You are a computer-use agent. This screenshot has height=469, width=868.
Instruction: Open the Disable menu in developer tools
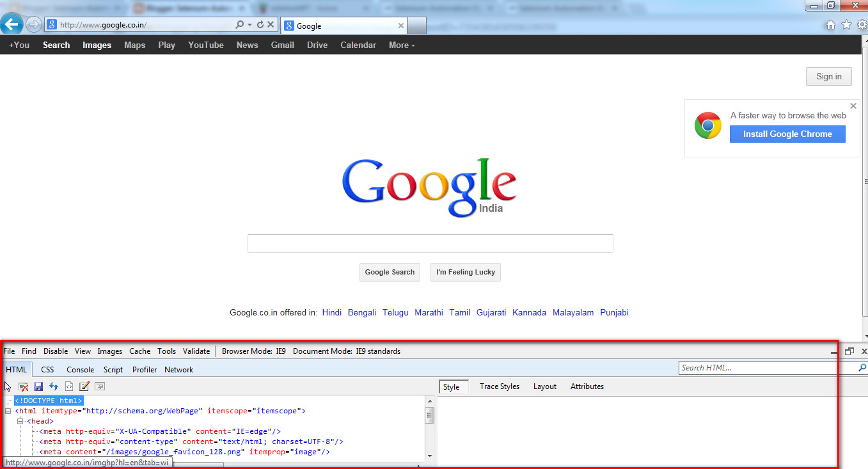click(56, 351)
